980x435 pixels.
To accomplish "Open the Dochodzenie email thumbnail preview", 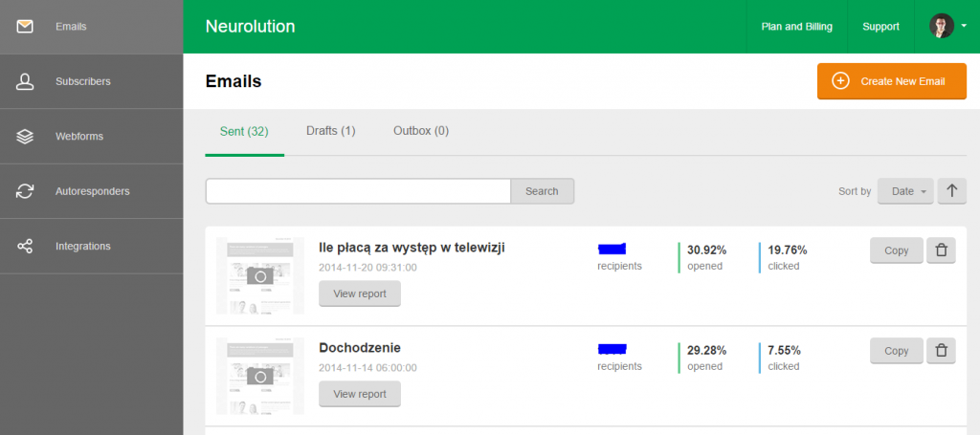I will tap(259, 375).
